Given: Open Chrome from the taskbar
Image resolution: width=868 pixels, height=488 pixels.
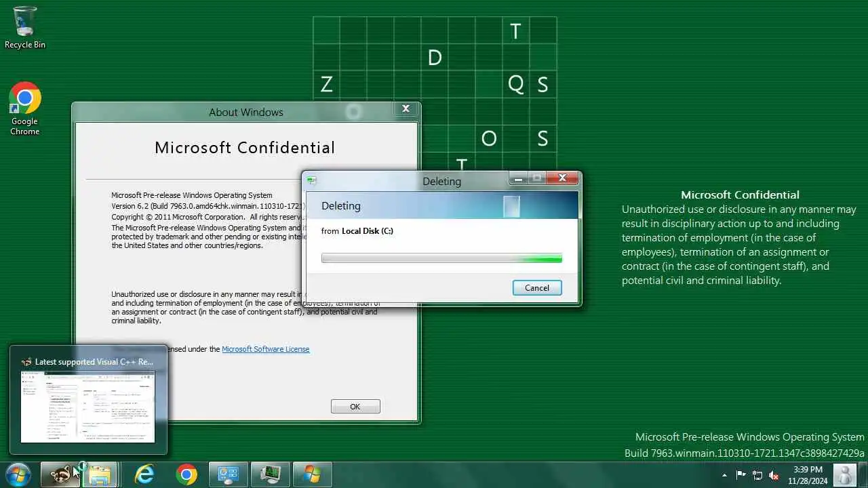Looking at the screenshot, I should click(186, 474).
